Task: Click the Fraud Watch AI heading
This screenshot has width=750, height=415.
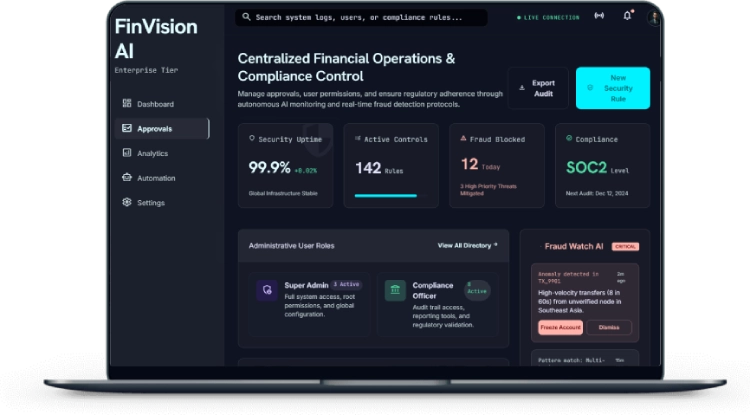Action: pos(574,246)
